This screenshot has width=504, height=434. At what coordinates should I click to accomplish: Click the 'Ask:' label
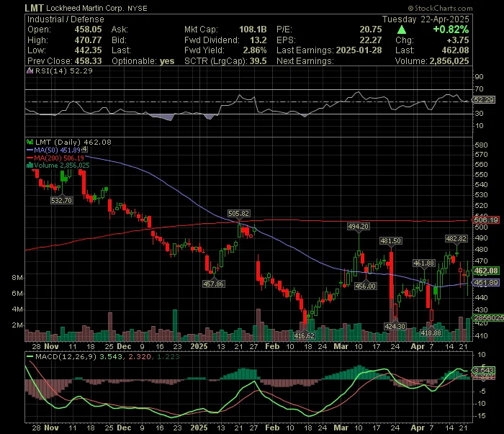120,30
